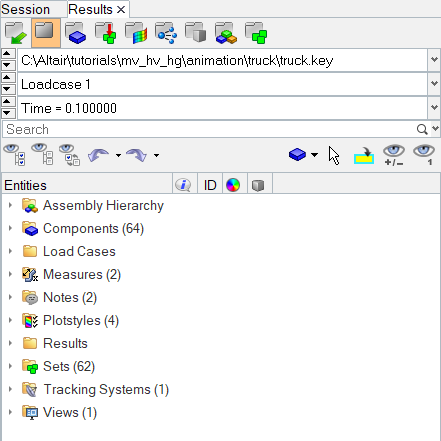Click the ID column header

coord(210,185)
